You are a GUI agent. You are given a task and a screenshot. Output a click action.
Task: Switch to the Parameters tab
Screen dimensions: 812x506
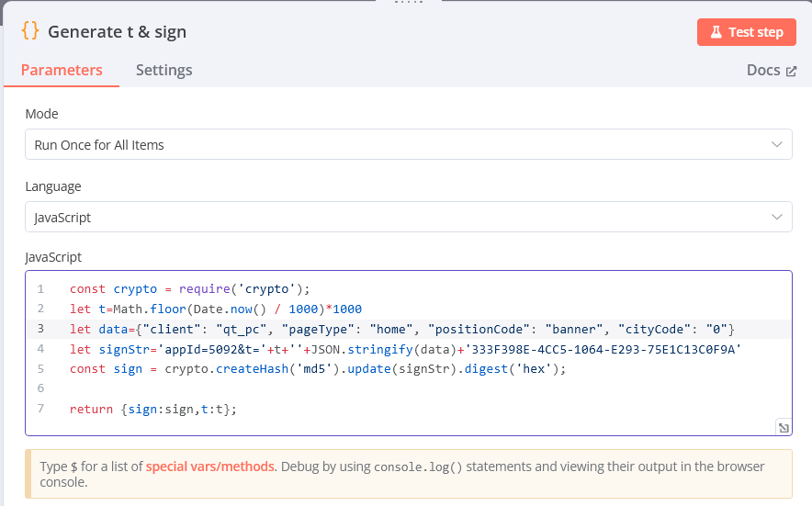(62, 70)
